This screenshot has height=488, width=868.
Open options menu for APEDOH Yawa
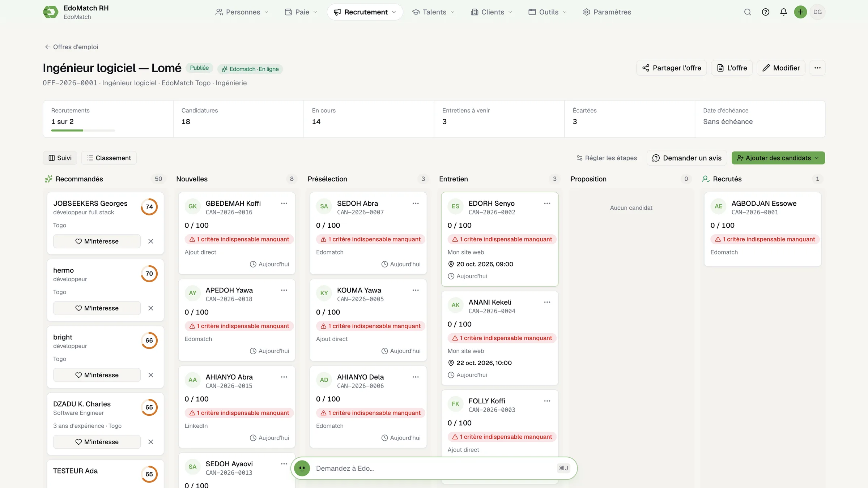284,290
